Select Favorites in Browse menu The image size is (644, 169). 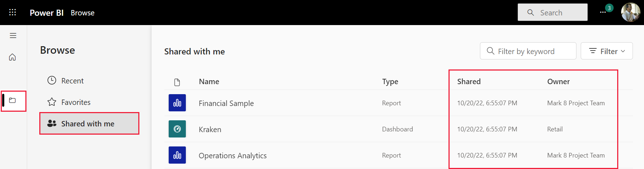[x=76, y=102]
